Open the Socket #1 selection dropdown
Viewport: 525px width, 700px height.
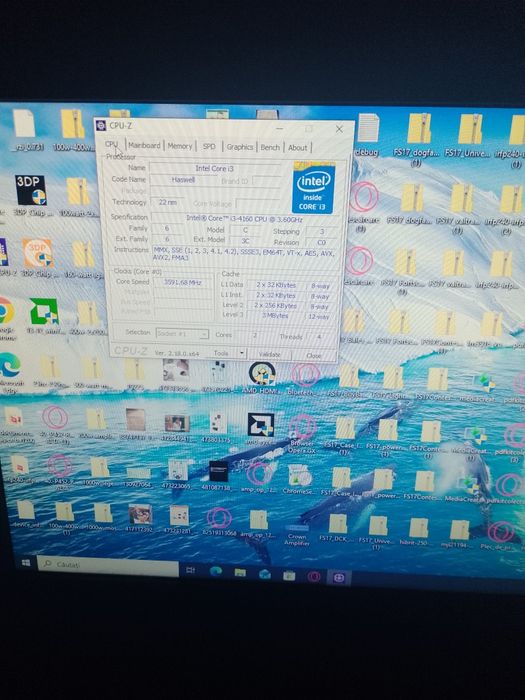coord(182,333)
